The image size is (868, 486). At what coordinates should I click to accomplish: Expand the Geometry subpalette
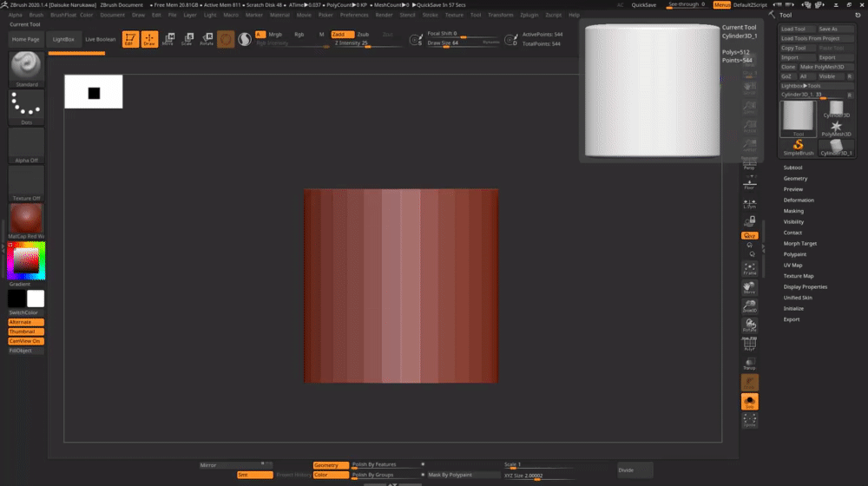click(x=795, y=178)
